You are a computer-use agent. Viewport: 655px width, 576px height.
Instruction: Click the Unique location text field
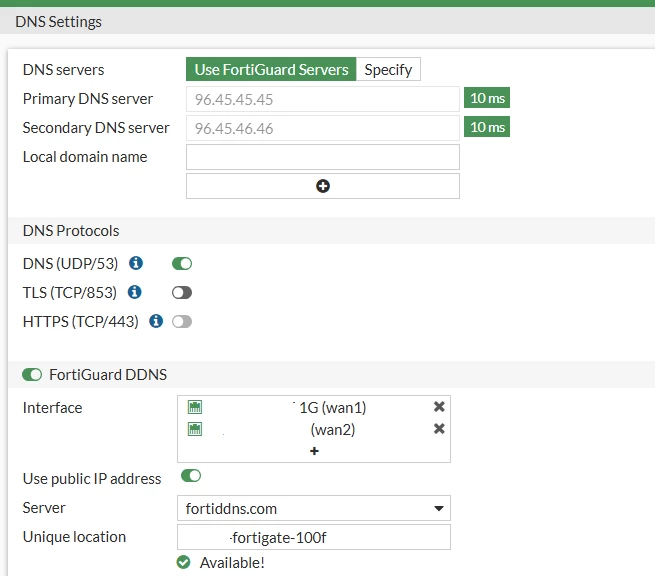[x=314, y=537]
